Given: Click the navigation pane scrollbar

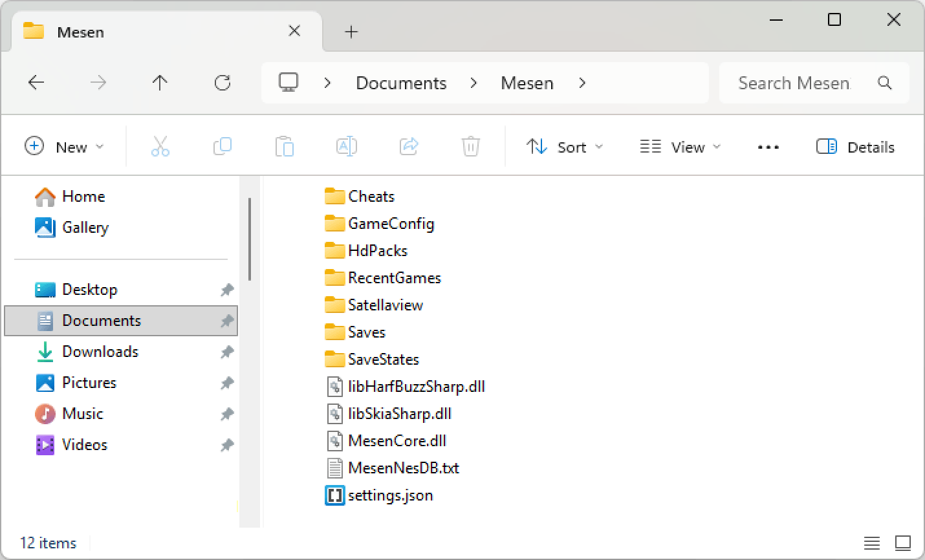Looking at the screenshot, I should (x=250, y=239).
